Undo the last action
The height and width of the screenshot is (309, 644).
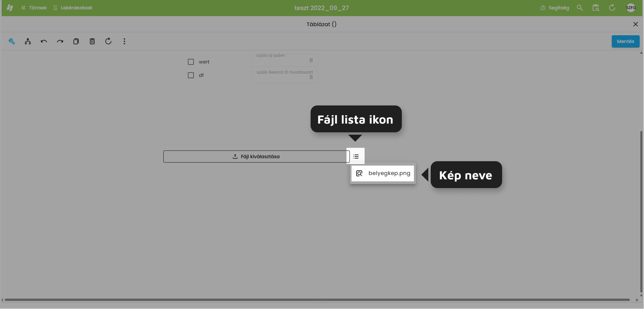point(44,41)
